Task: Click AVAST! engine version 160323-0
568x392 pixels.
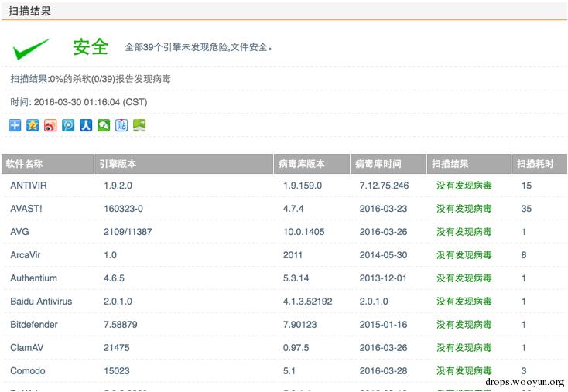Action: [124, 209]
